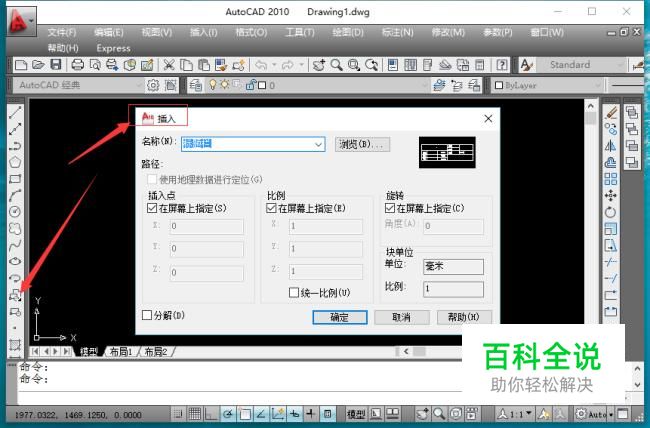
Task: Open the 修改(M) menu
Action: 448,32
